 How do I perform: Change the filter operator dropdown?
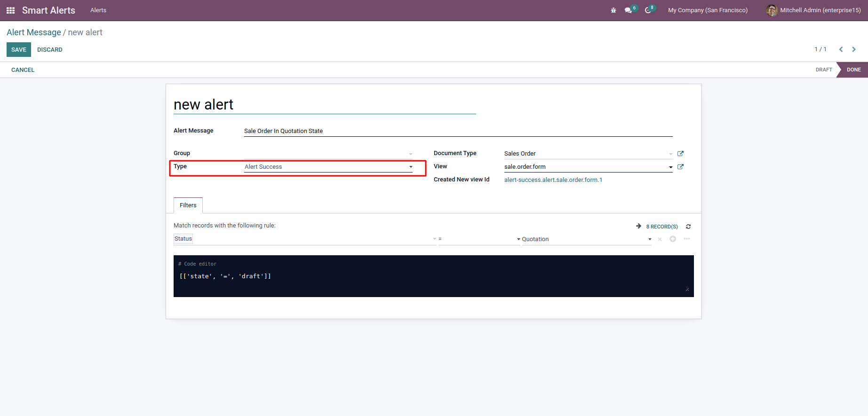pyautogui.click(x=479, y=239)
